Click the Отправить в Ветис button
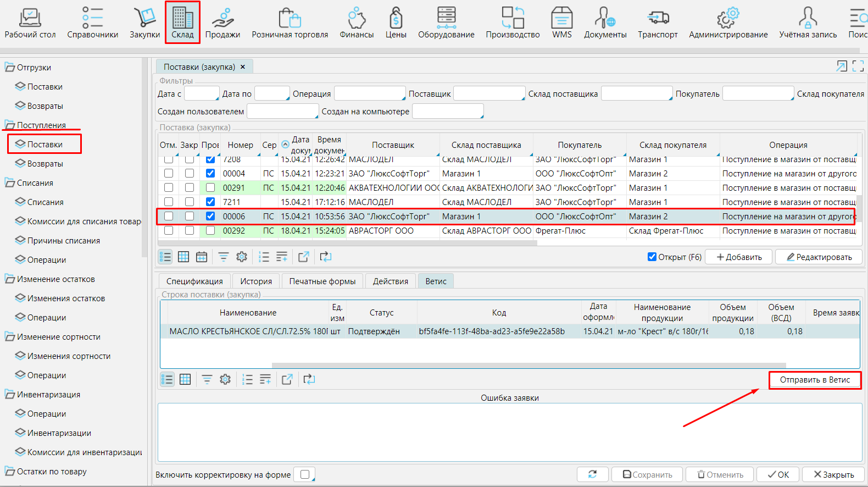 click(x=815, y=380)
